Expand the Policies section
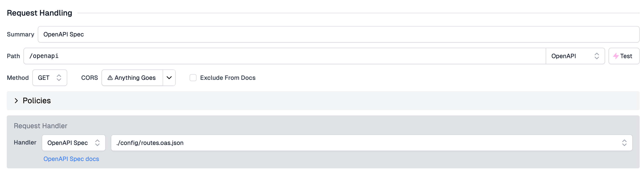This screenshot has height=174, width=644. point(323,101)
